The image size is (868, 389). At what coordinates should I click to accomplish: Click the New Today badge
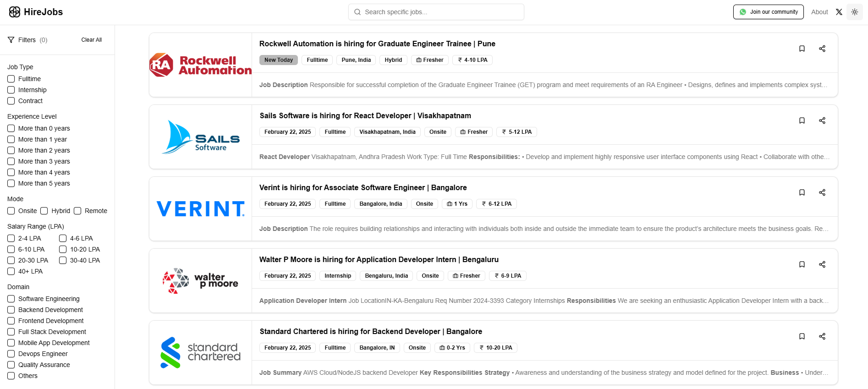pyautogui.click(x=279, y=60)
